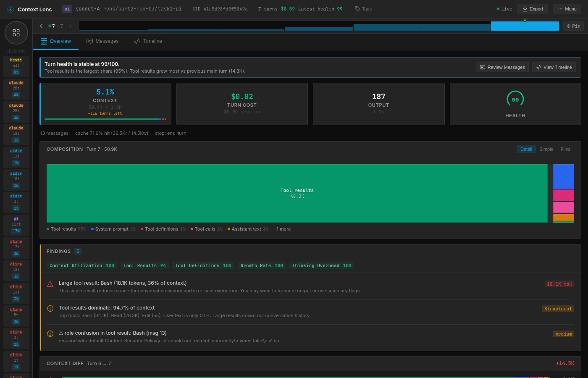Viewport: 588px width, 378px height.
Task: Switch composition view to Simple
Action: (x=546, y=149)
